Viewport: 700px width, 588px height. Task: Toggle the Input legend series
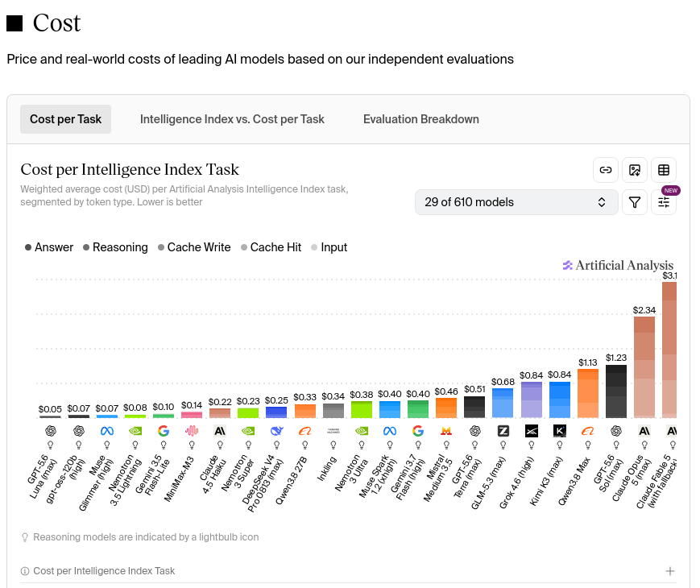tap(329, 247)
